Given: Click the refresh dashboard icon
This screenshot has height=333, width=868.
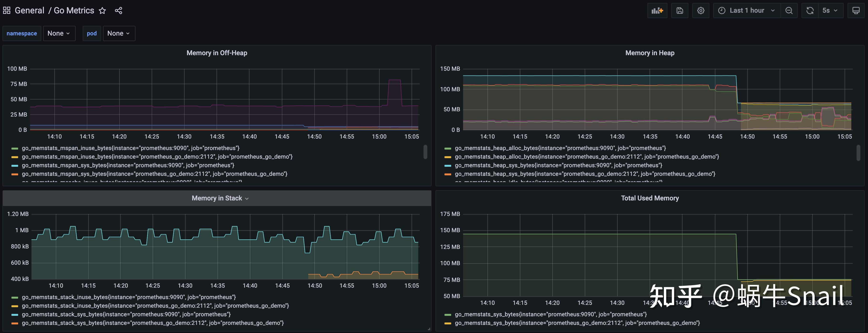Looking at the screenshot, I should coord(810,11).
